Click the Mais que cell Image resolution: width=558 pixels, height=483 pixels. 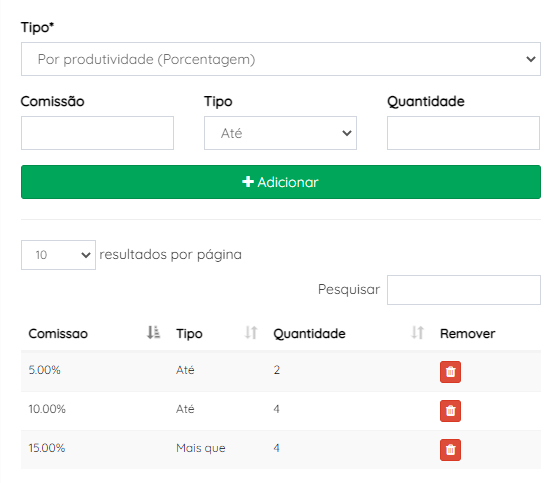pyautogui.click(x=201, y=448)
